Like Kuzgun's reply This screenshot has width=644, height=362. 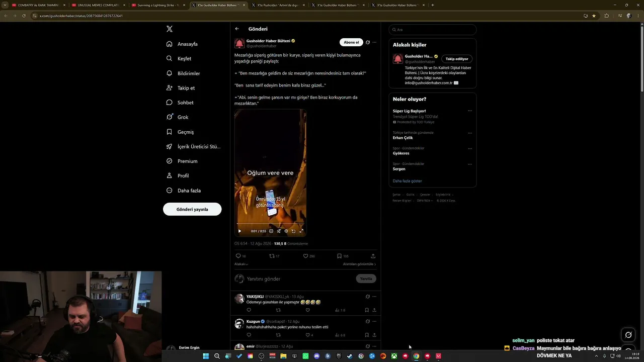click(x=308, y=335)
